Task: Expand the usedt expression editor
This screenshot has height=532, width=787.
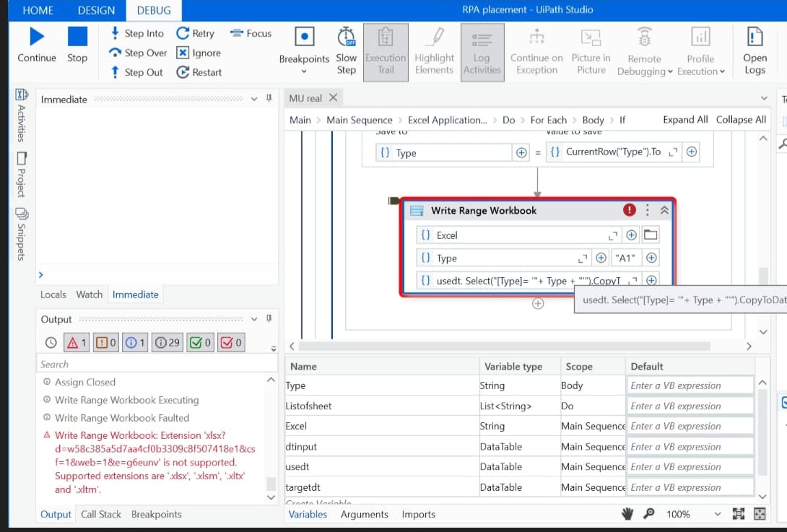Action: pyautogui.click(x=634, y=281)
